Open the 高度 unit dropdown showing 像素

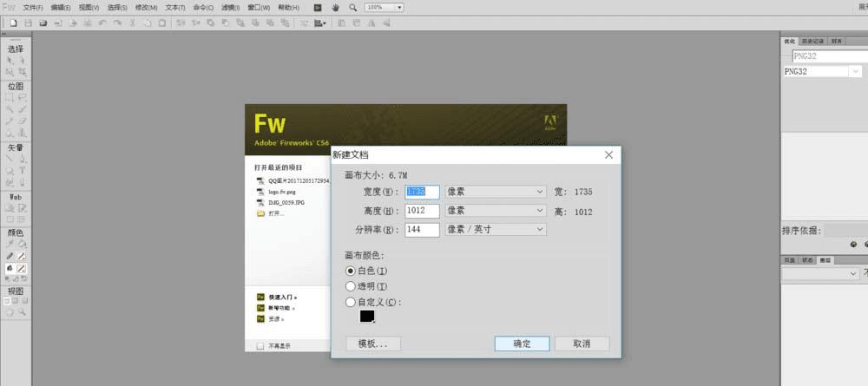(496, 212)
